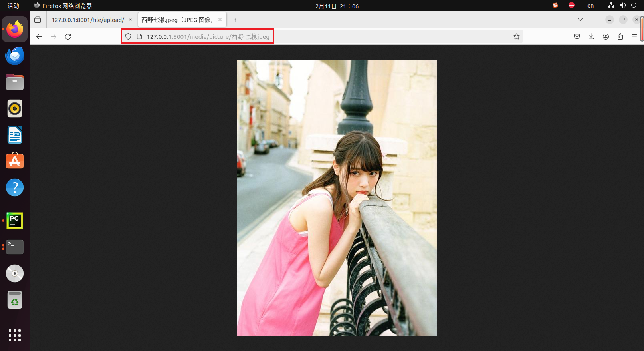Click the address bar URL field

[x=319, y=37]
